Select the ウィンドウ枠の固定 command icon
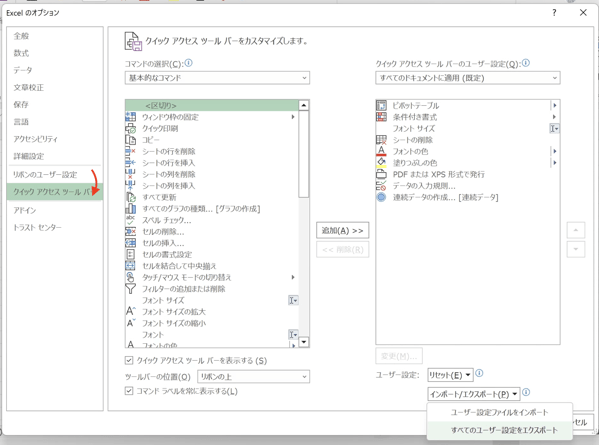Screen dimensions: 599x445 coord(131,117)
